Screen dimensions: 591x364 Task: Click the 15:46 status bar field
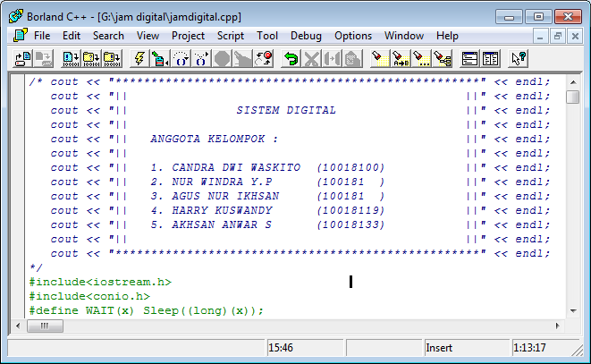point(305,348)
